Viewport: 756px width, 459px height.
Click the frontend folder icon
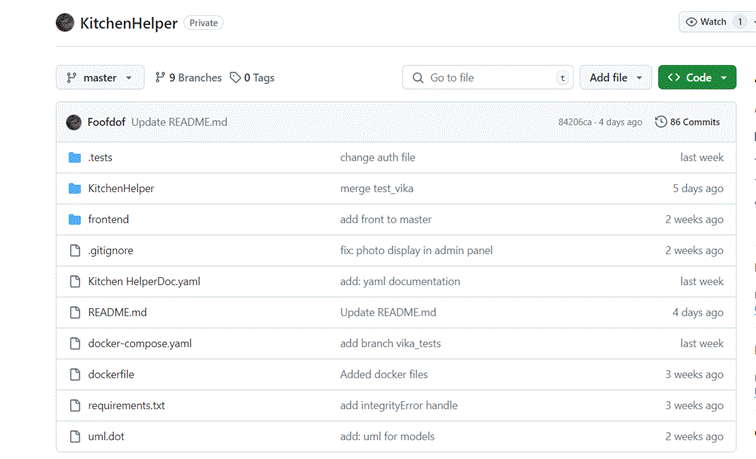74,219
